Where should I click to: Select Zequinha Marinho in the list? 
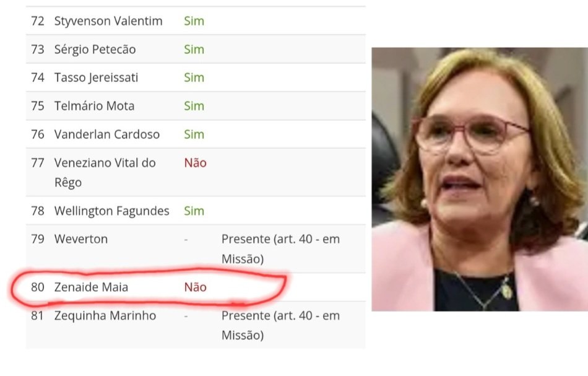[x=105, y=315]
